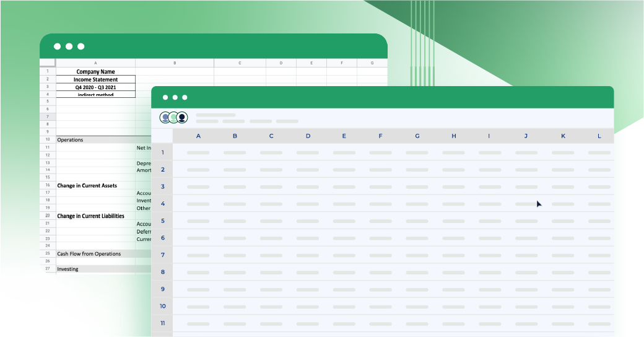This screenshot has width=644, height=337.
Task: Select column G header in back spreadsheet
Action: pos(372,63)
